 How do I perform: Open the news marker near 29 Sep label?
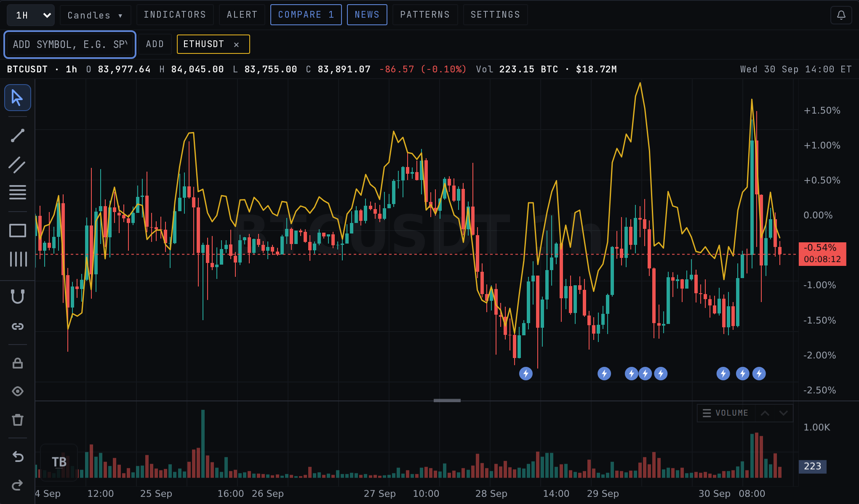pyautogui.click(x=604, y=374)
